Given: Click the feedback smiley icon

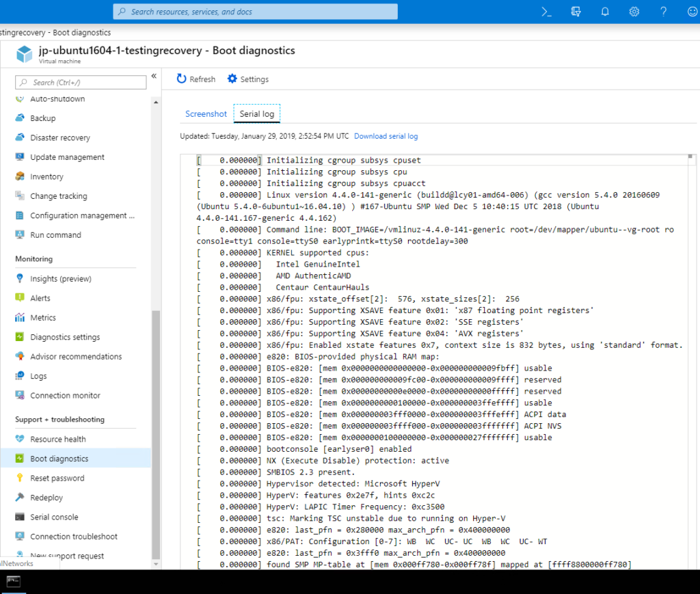Looking at the screenshot, I should point(692,12).
